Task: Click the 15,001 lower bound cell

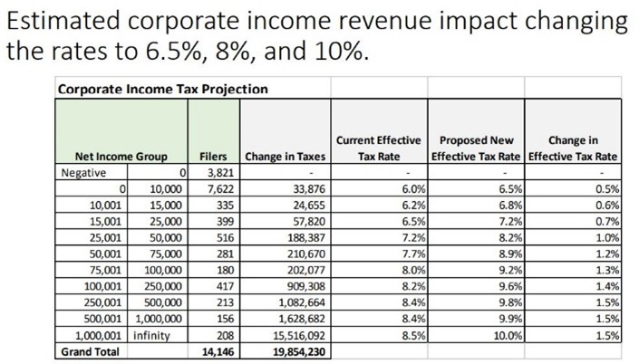Action: pyautogui.click(x=92, y=221)
